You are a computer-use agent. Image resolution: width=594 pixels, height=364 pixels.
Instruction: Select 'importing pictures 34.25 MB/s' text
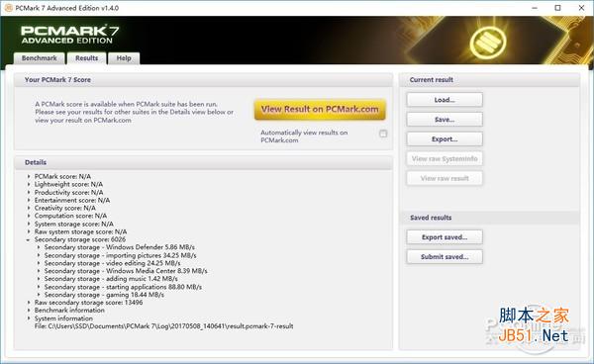151,255
